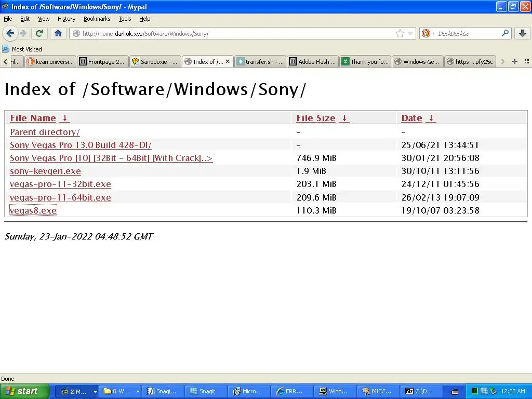Open the File menu
This screenshot has width=532, height=399.
(8, 19)
